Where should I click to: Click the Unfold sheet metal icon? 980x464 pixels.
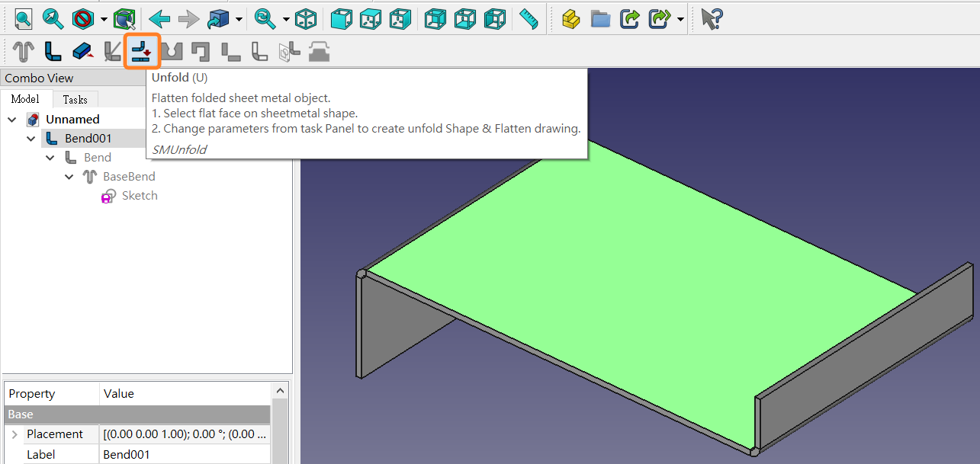(142, 52)
